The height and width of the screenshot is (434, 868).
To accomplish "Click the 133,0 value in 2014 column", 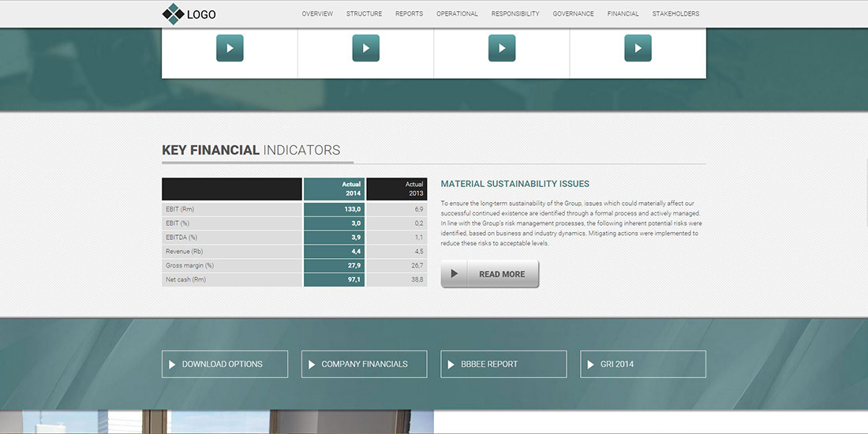I will point(353,209).
